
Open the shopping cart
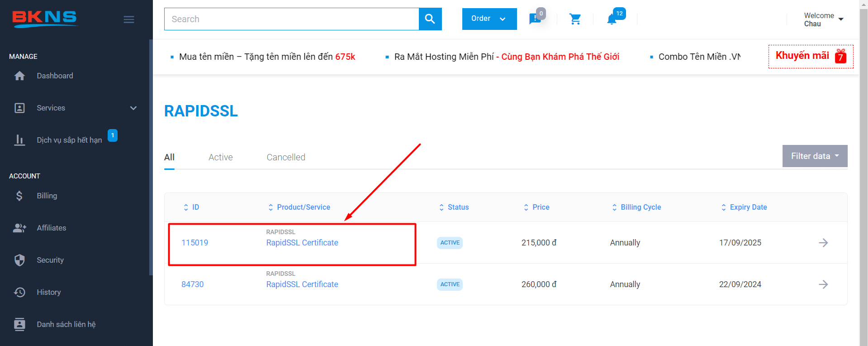(x=575, y=19)
